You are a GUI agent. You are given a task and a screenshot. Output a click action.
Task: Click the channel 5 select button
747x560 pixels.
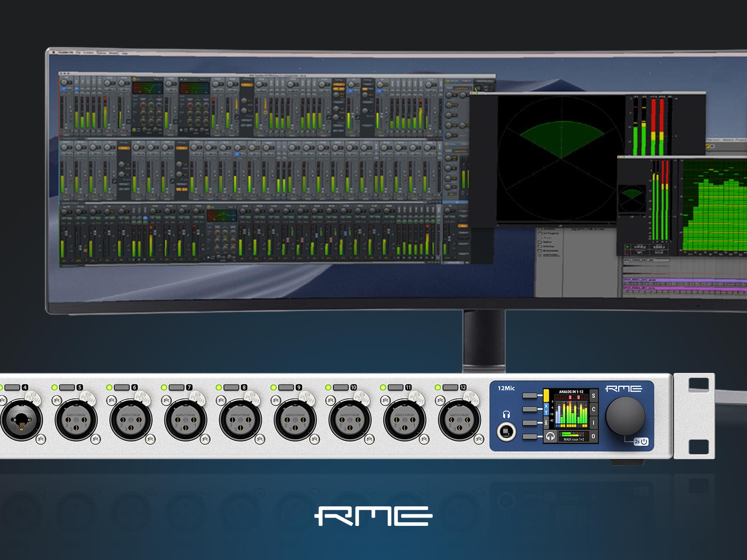[x=67, y=387]
